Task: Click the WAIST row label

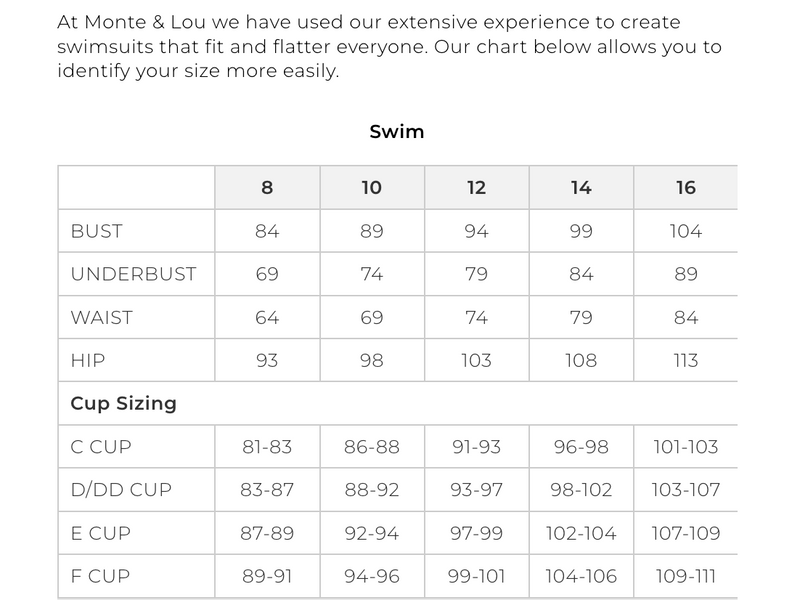Action: pyautogui.click(x=102, y=318)
